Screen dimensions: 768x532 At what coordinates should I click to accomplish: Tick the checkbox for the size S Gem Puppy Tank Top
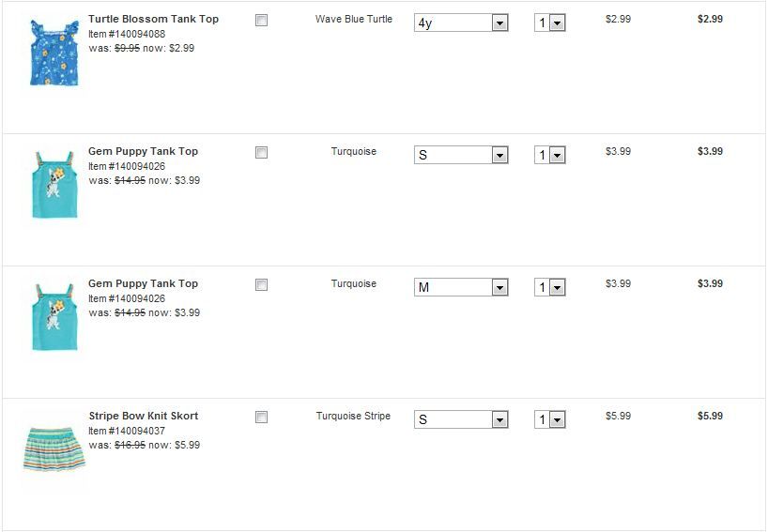click(261, 152)
